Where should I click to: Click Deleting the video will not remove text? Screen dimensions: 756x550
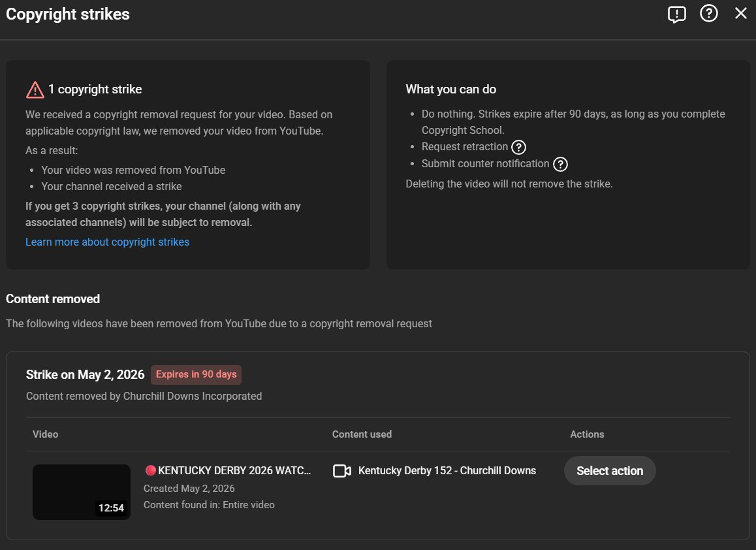(x=509, y=184)
